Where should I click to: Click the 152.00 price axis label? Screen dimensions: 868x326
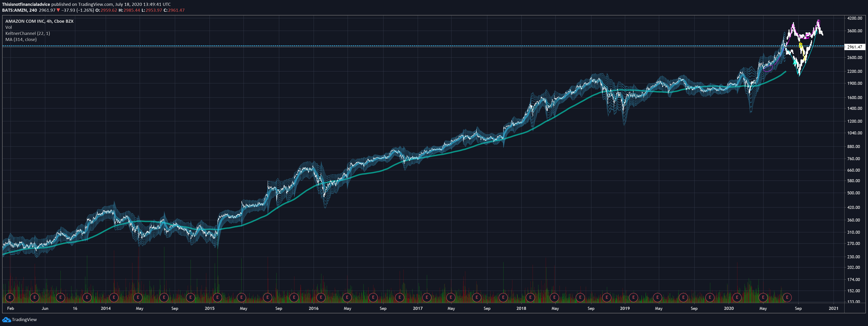coord(853,291)
